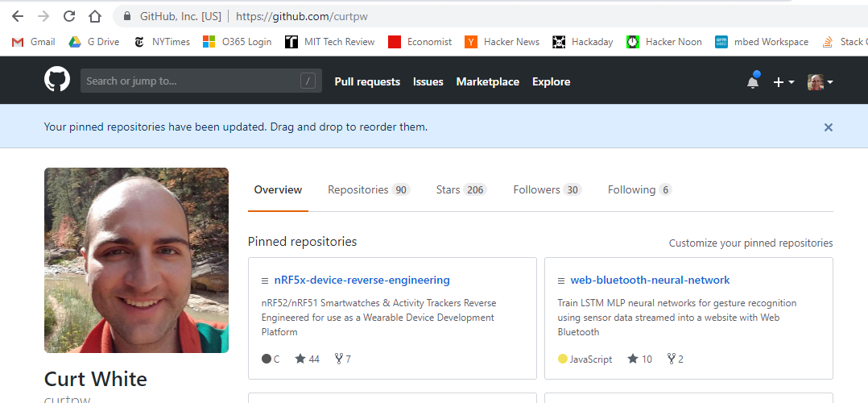Click the padlock site security icon
Viewport: 868px width, 403px height.
[127, 16]
